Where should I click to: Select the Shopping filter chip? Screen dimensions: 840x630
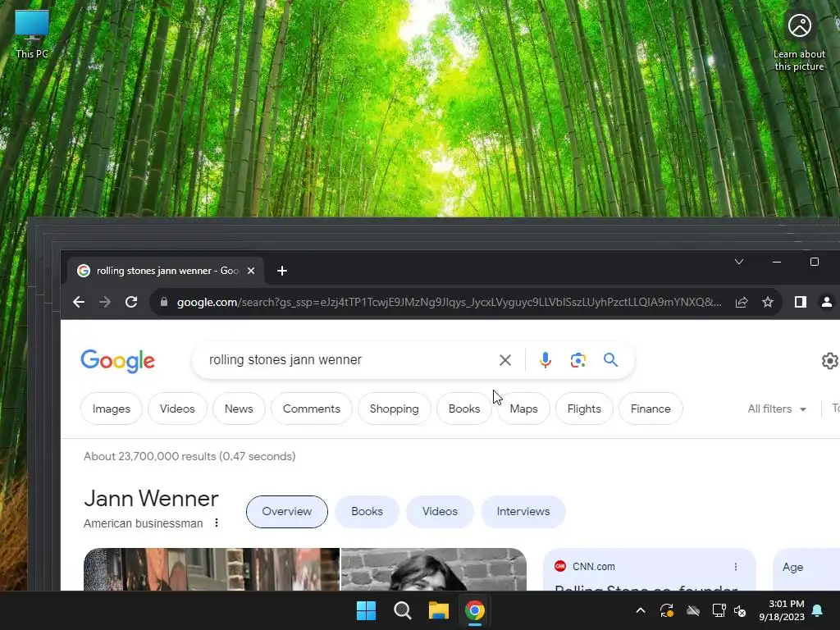(395, 409)
